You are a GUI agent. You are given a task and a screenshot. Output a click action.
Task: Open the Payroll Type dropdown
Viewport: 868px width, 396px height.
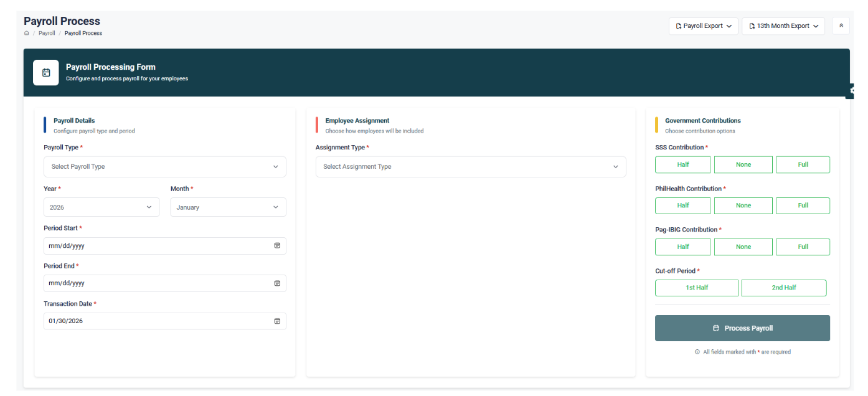164,167
